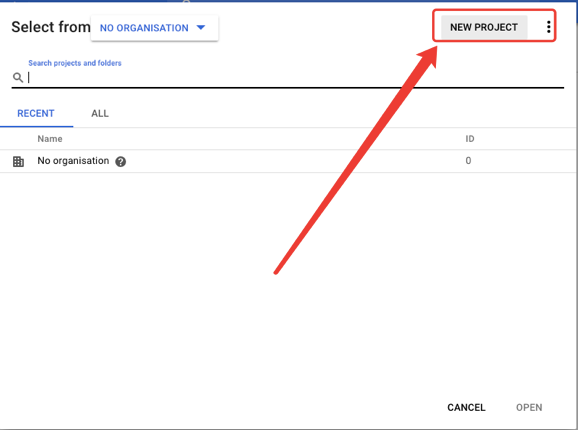Click the blue dropdown caret arrow

pos(201,27)
